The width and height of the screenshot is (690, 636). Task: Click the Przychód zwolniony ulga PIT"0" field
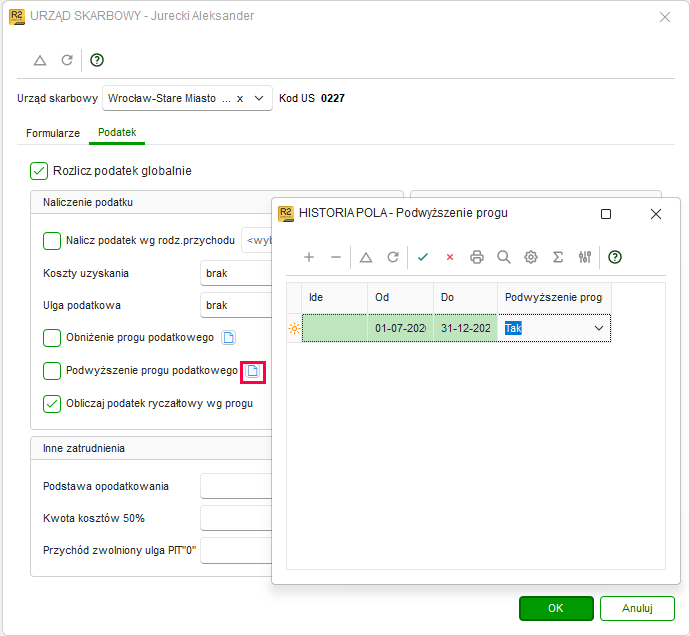coord(236,551)
